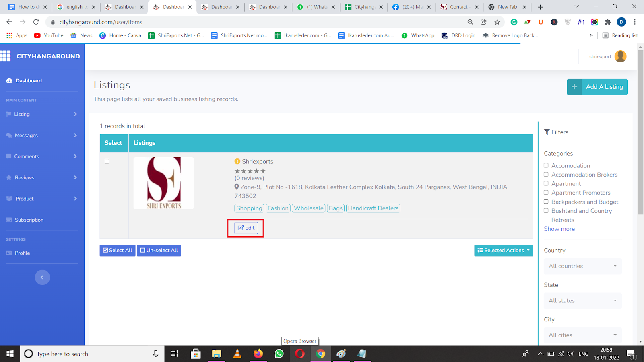Click the Add A Listing button

[x=597, y=87]
